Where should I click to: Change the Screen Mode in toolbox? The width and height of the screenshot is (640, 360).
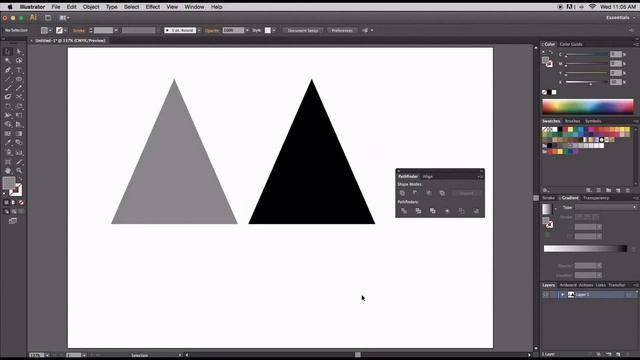coord(13,221)
